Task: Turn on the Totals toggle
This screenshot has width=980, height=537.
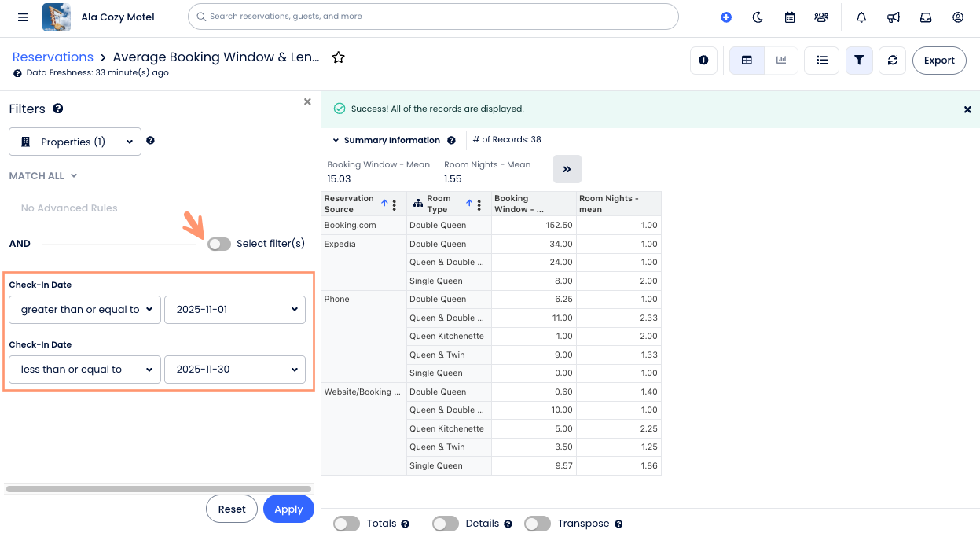Action: [347, 524]
